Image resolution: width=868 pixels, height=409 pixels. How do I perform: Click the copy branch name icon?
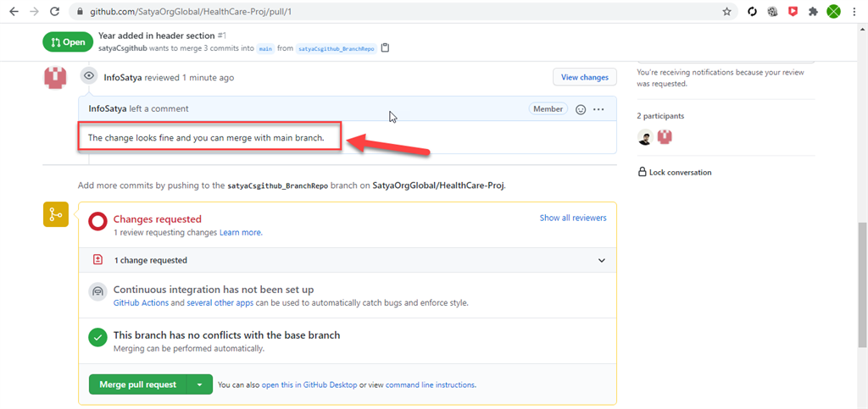[386, 47]
